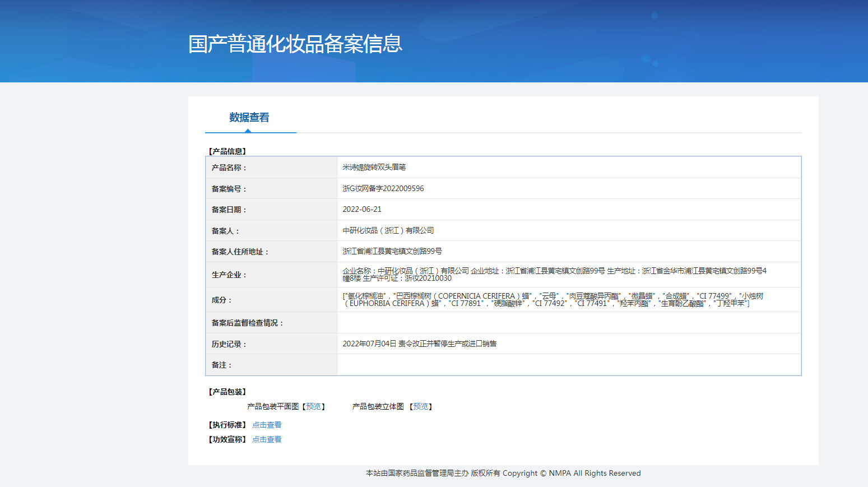The width and height of the screenshot is (868, 487).
Task: Click the 产品包装立体图 label
Action: click(x=378, y=407)
